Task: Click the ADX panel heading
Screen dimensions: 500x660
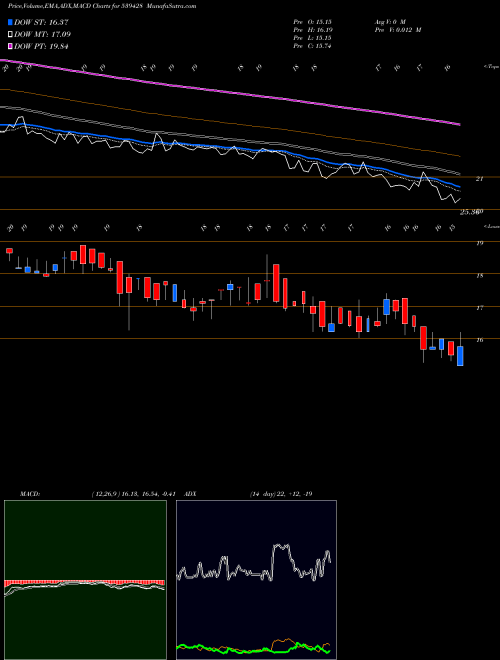Action: pos(190,494)
